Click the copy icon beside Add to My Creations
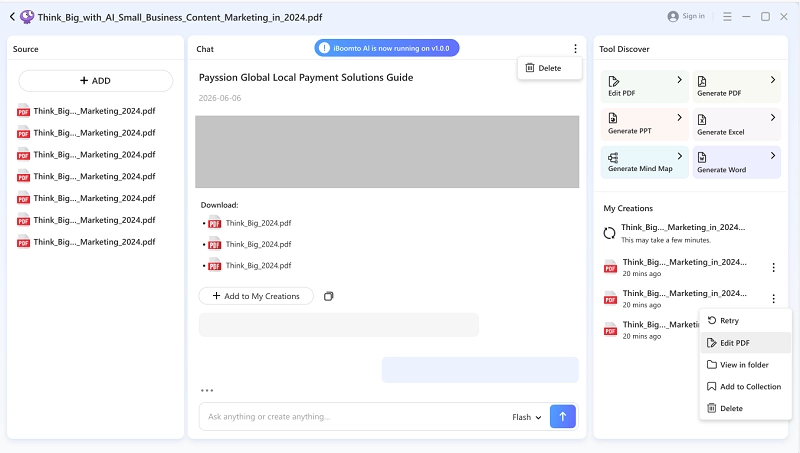 329,296
